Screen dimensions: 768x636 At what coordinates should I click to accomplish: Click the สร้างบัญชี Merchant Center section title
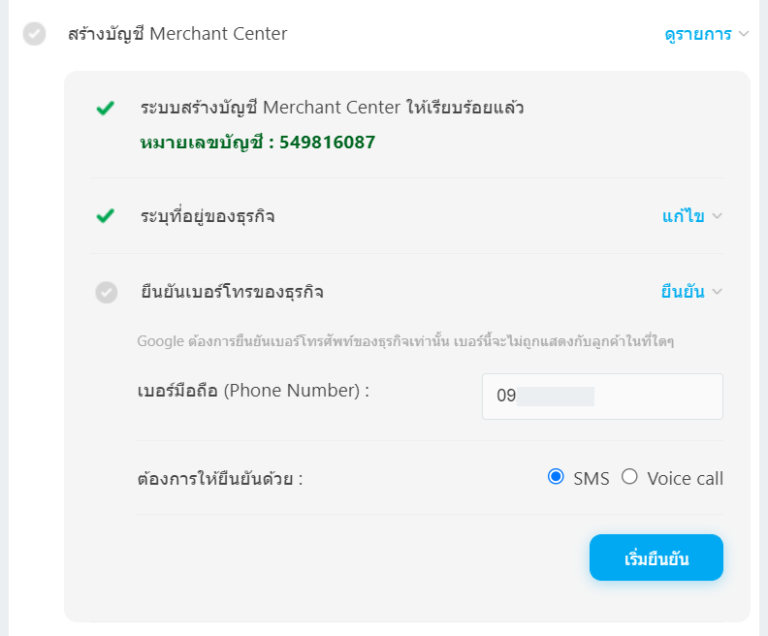click(177, 34)
